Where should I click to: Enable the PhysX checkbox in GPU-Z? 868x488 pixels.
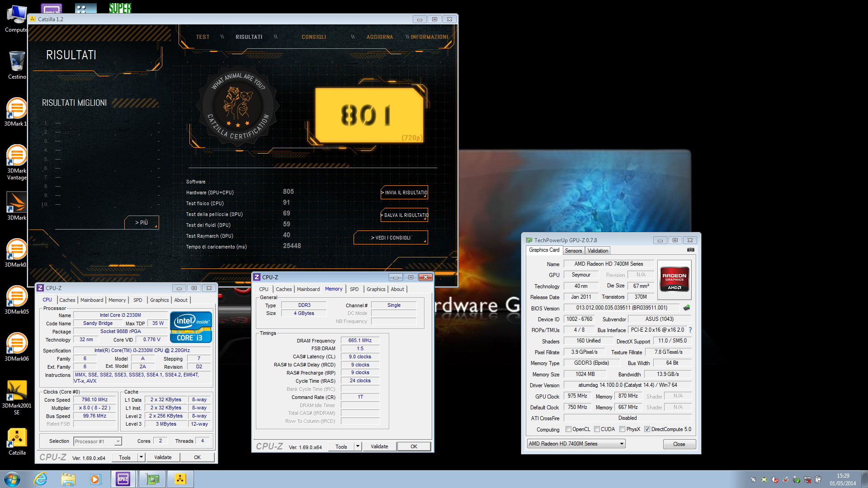click(622, 429)
